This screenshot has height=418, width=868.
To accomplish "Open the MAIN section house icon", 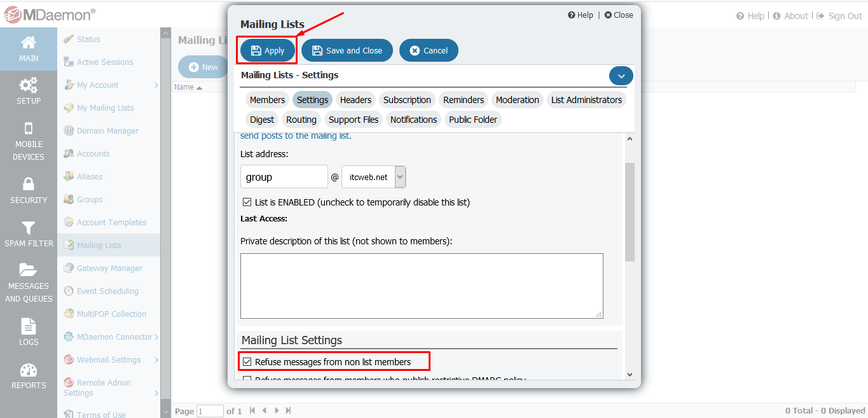I will 29,43.
